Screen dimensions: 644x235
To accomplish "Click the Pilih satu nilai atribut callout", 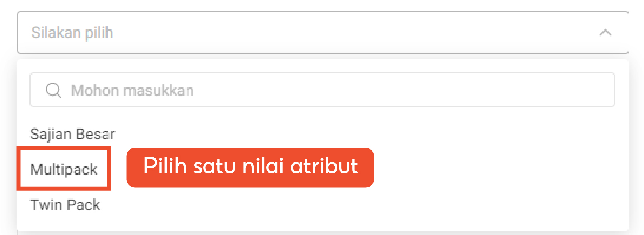I will pos(250,167).
